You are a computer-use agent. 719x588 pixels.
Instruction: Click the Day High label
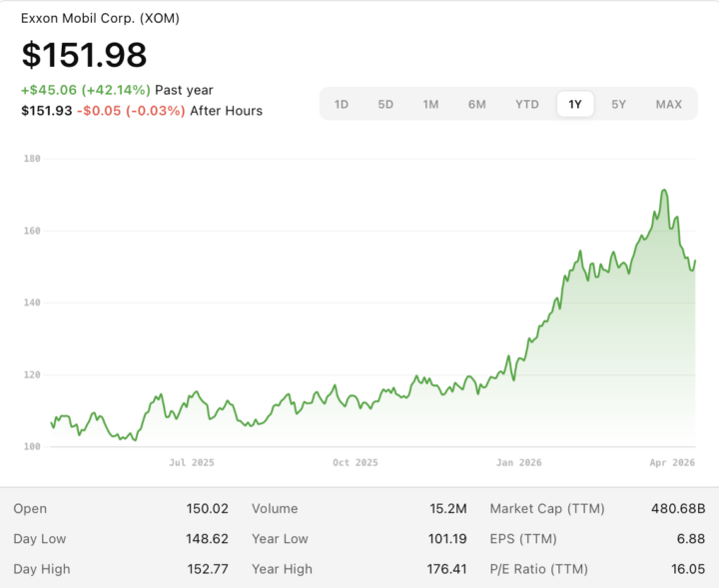[42, 569]
